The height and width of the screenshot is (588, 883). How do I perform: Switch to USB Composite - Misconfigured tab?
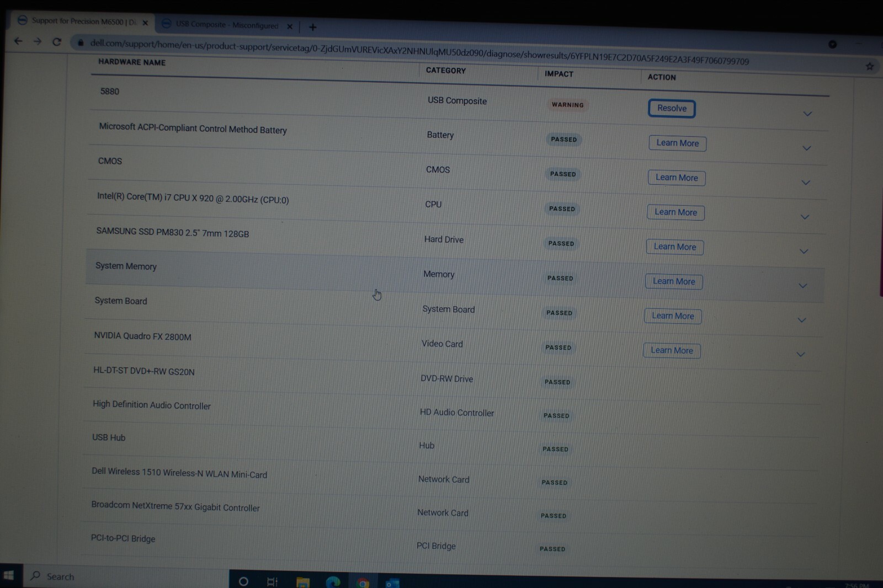[x=227, y=25]
